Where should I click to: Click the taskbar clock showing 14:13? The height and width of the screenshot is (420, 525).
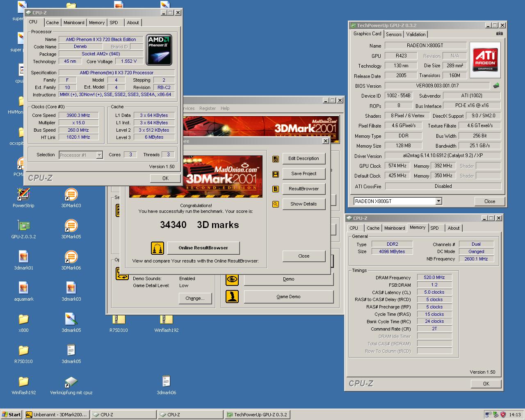tap(515, 415)
